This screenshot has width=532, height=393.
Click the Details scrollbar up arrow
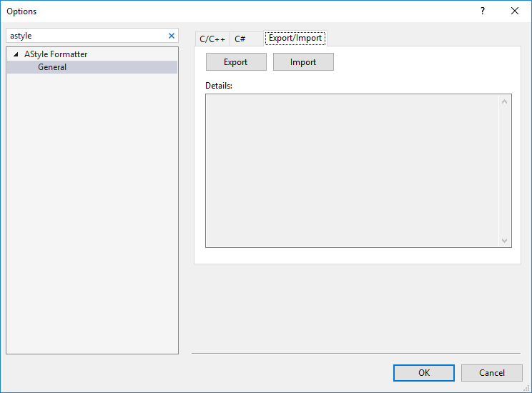point(505,101)
